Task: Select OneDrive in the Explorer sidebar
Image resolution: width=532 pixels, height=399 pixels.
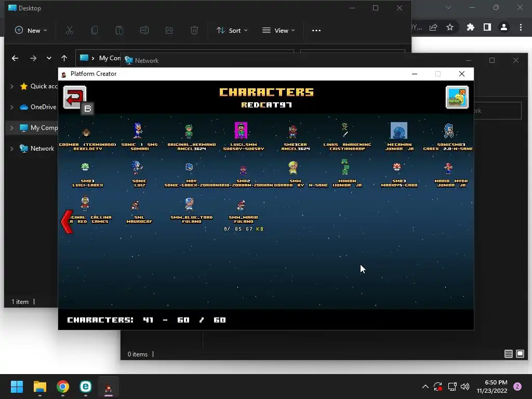Action: pos(38,107)
